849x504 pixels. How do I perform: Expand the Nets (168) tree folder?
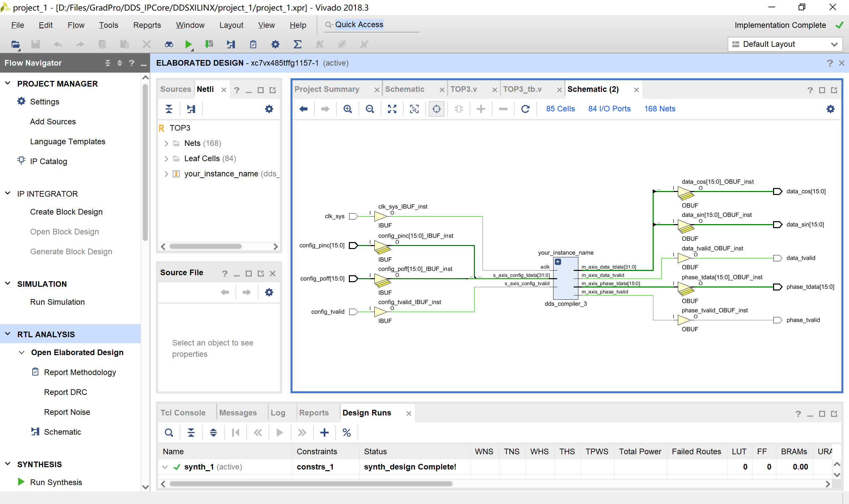(166, 143)
